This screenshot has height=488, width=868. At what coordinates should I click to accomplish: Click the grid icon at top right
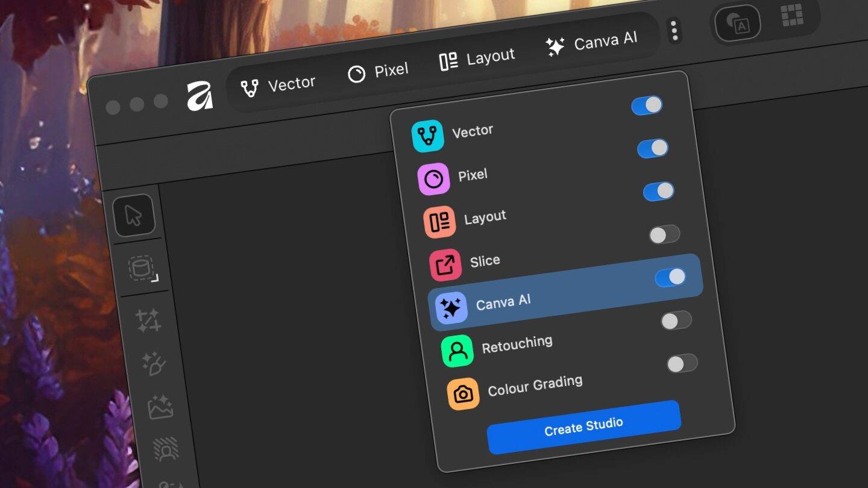coord(792,15)
